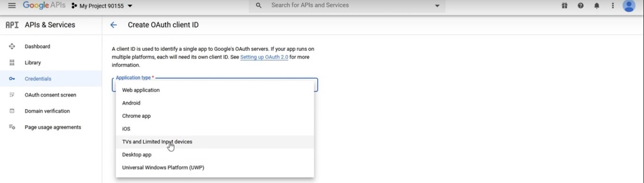This screenshot has height=183, width=644.
Task: Follow the Setting up OAuth 2.0 link
Action: tap(264, 57)
